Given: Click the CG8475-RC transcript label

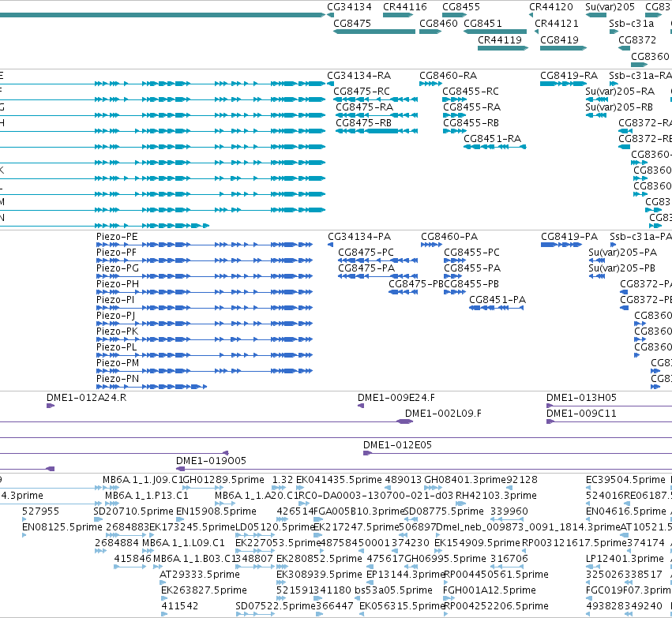Looking at the screenshot, I should click(x=362, y=92).
